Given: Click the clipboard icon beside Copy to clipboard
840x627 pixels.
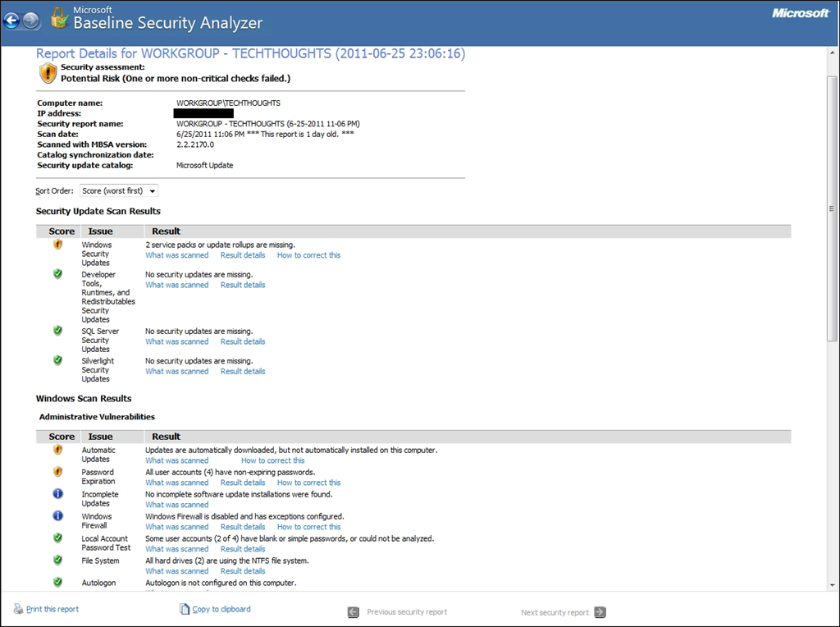Looking at the screenshot, I should click(x=185, y=609).
